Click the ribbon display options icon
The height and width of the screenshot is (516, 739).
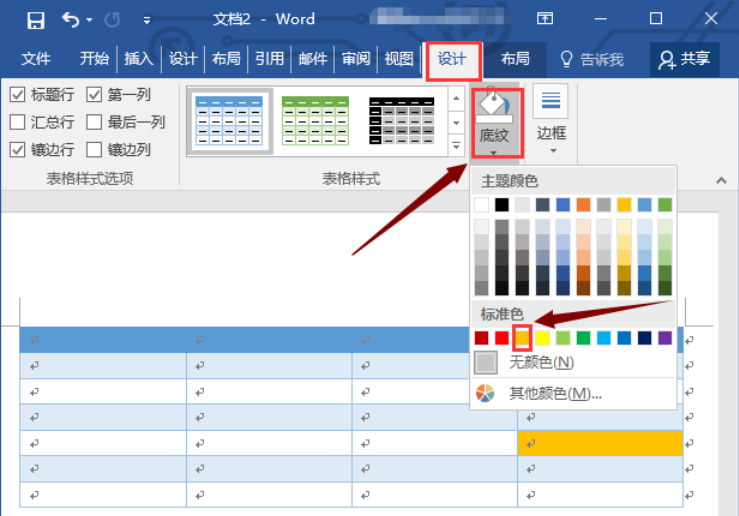point(545,19)
